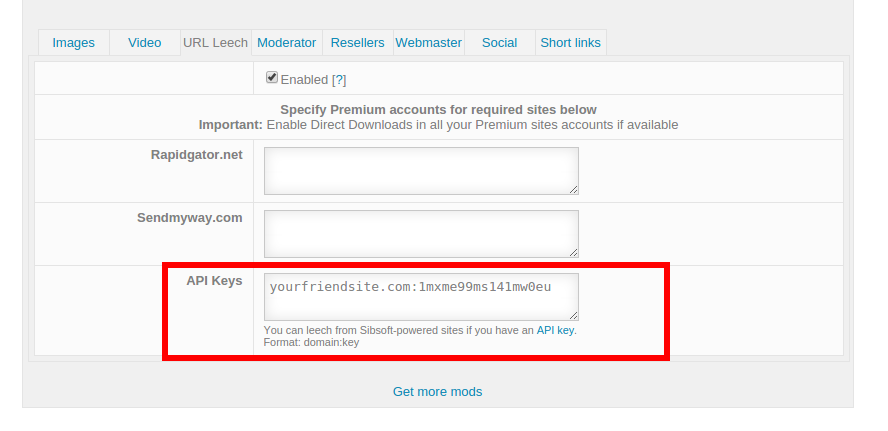Click the Rapidgator.net row label
The width and height of the screenshot is (888, 431).
click(x=196, y=155)
